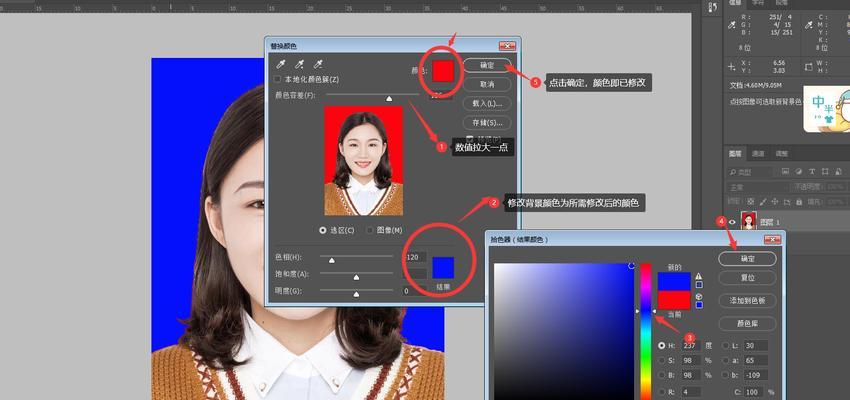
Task: Click the 饱和度(A) saturation slider handle
Action: coord(356,277)
